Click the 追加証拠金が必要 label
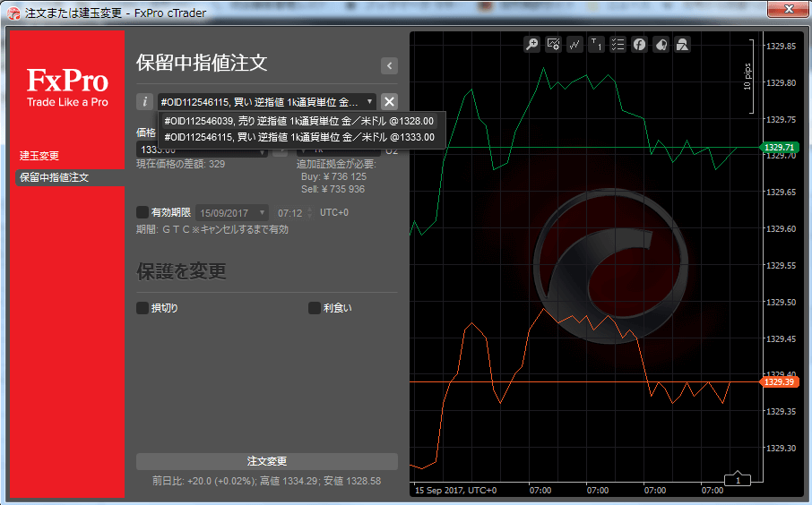The width and height of the screenshot is (812, 505). (336, 164)
